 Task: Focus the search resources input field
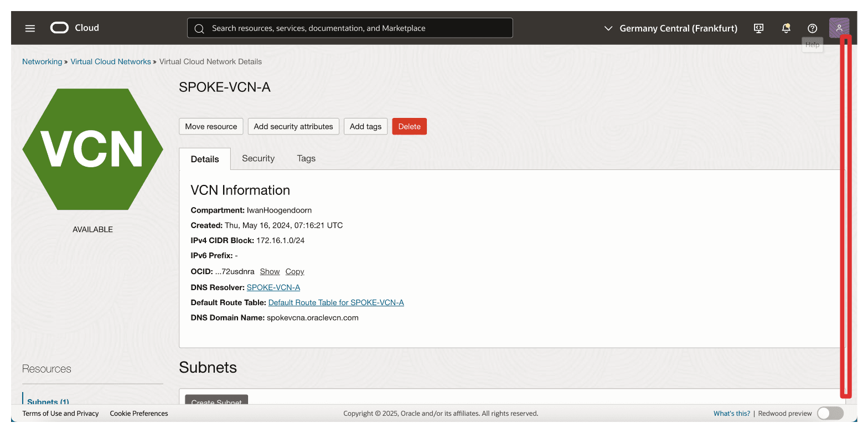coord(350,28)
